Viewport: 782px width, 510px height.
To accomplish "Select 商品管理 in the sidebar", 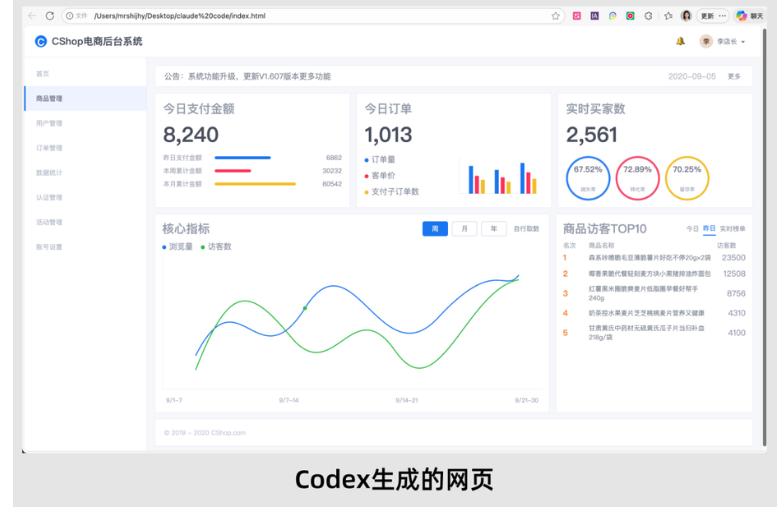I will click(x=85, y=98).
